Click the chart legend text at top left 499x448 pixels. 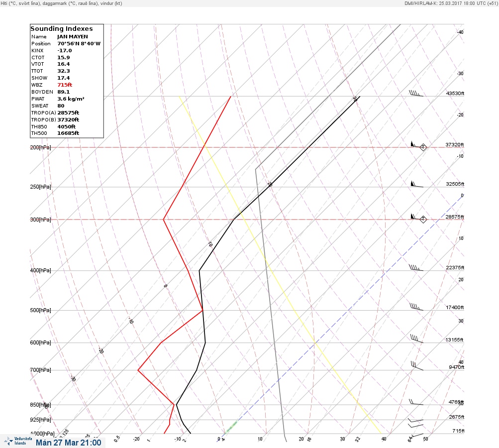click(x=61, y=3)
